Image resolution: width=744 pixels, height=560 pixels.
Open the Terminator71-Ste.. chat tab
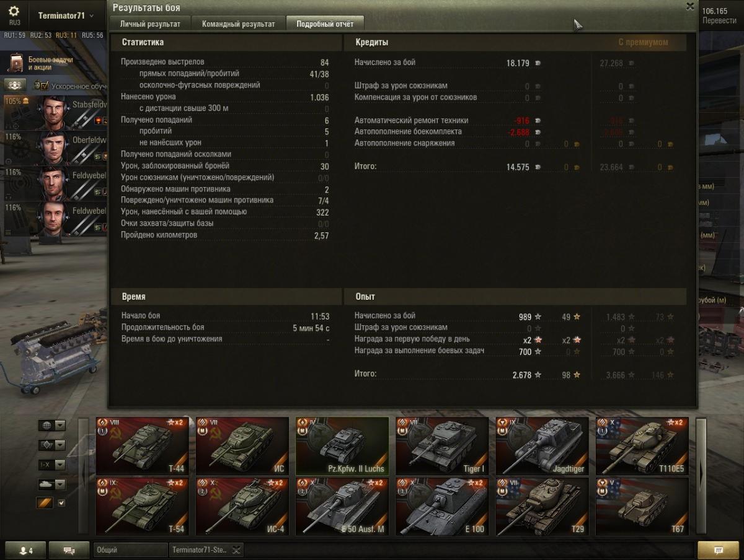pos(200,550)
